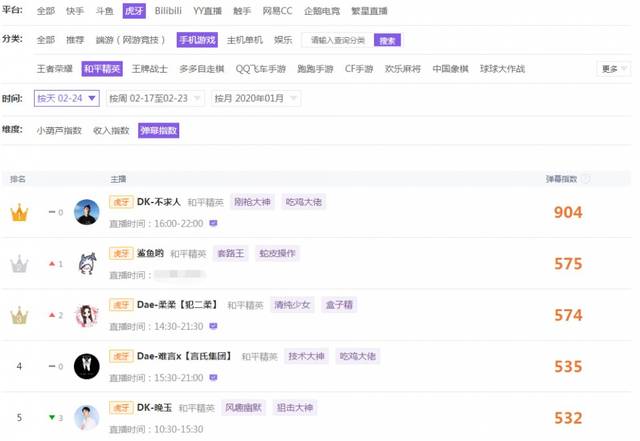Viewport: 640px width, 441px height.
Task: Select the YY直播 platform filter
Action: point(207,11)
